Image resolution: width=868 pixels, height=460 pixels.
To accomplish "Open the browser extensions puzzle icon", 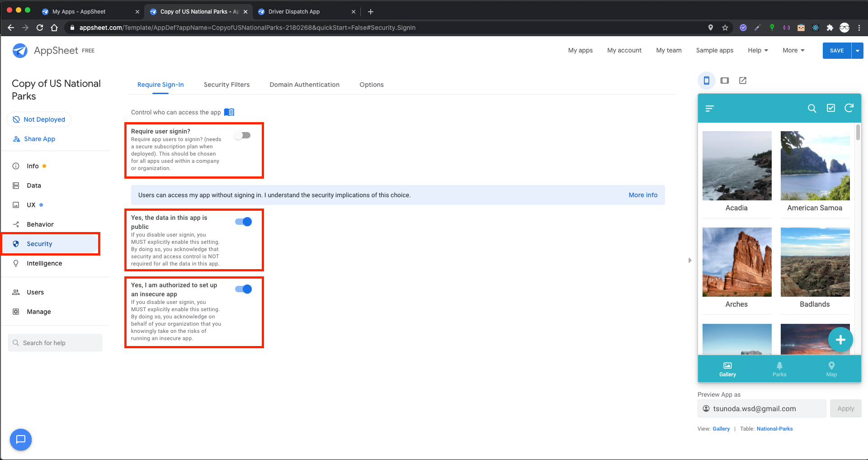I will 830,28.
